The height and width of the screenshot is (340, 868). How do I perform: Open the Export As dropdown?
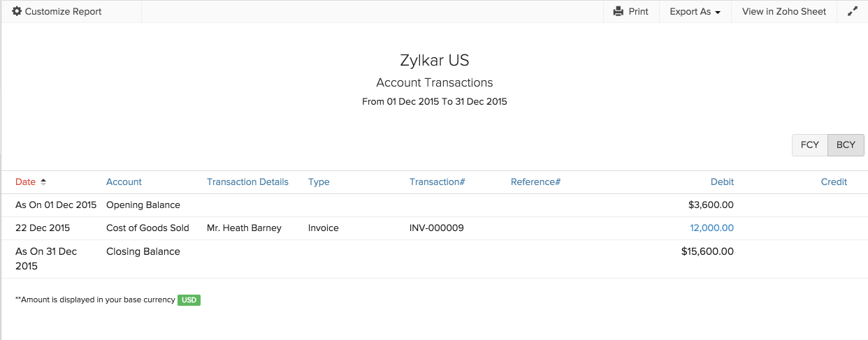click(x=695, y=11)
